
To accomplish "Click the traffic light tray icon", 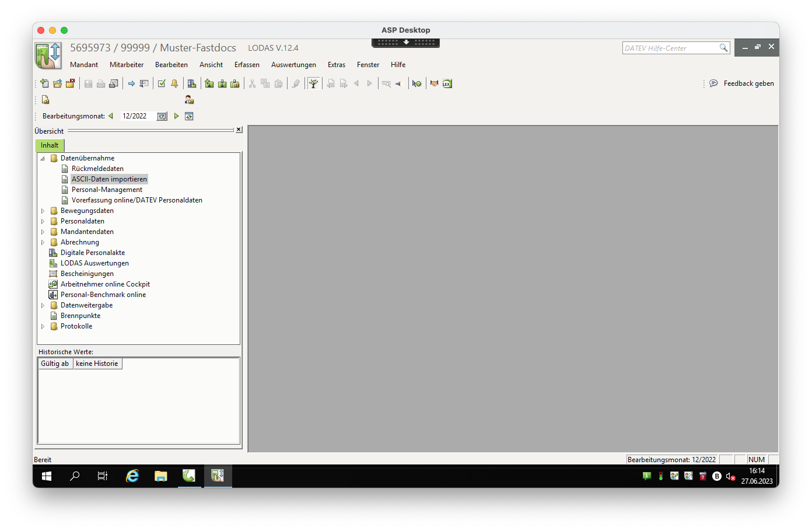I will 660,476.
